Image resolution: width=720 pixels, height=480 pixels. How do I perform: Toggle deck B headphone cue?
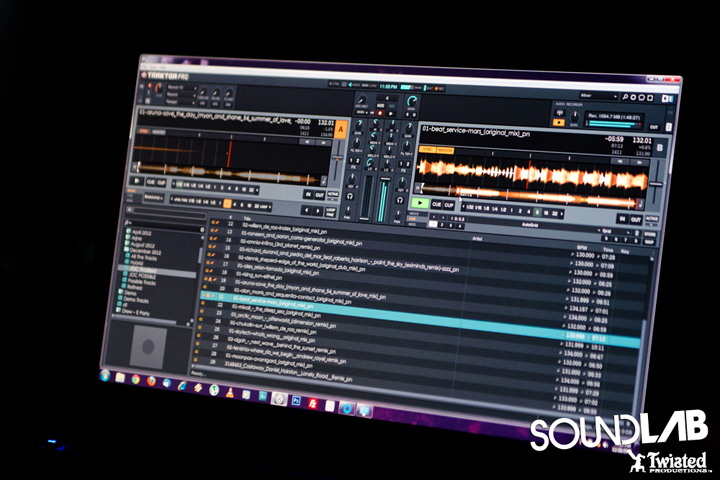point(399,200)
